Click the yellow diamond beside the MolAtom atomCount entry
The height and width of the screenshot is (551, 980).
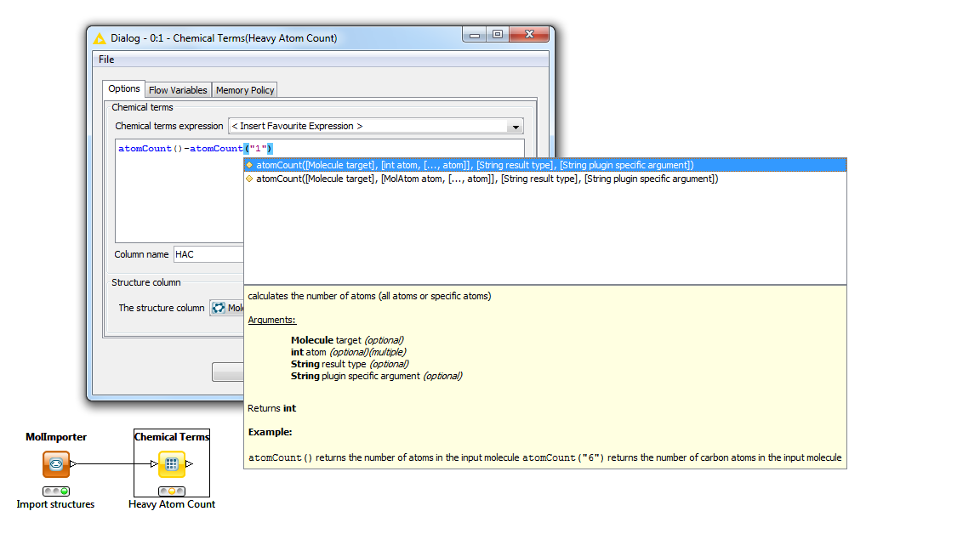click(x=249, y=179)
